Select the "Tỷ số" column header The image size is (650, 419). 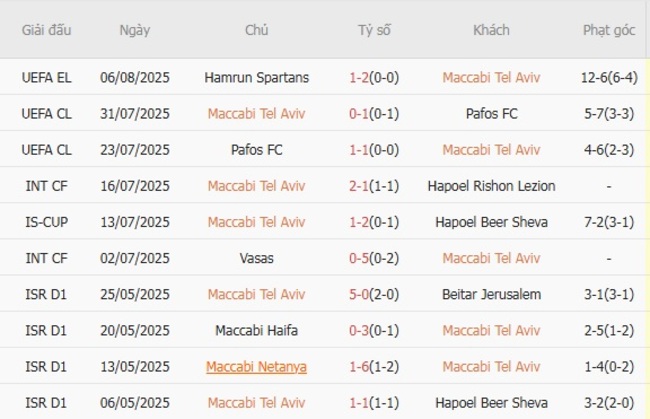(x=374, y=30)
